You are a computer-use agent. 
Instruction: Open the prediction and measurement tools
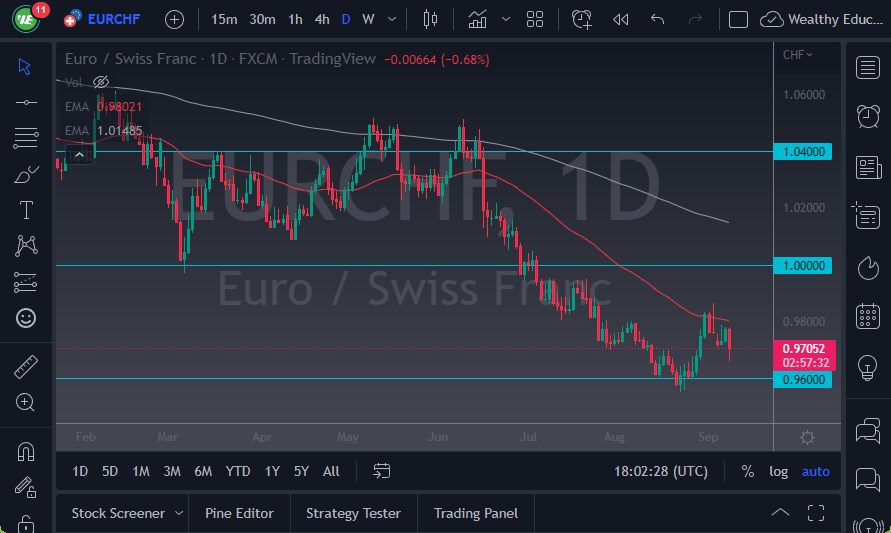click(26, 282)
